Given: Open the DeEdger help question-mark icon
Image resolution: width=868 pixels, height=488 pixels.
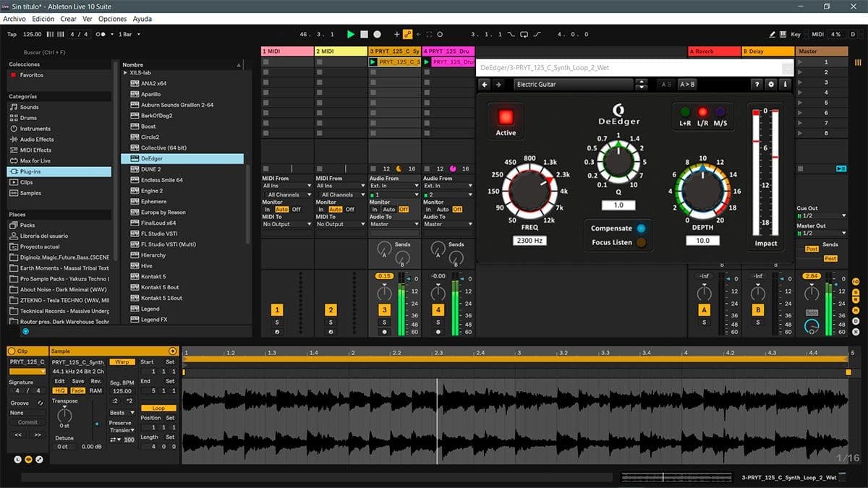Looking at the screenshot, I should (757, 85).
